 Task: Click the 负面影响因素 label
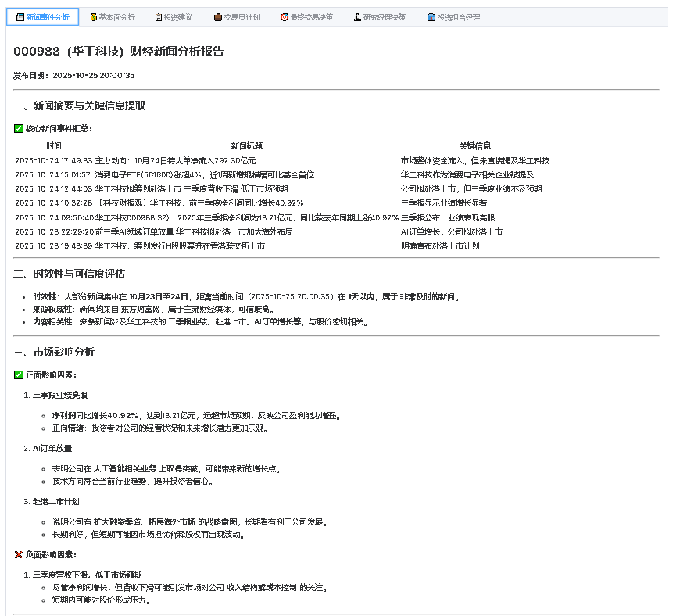pyautogui.click(x=45, y=554)
